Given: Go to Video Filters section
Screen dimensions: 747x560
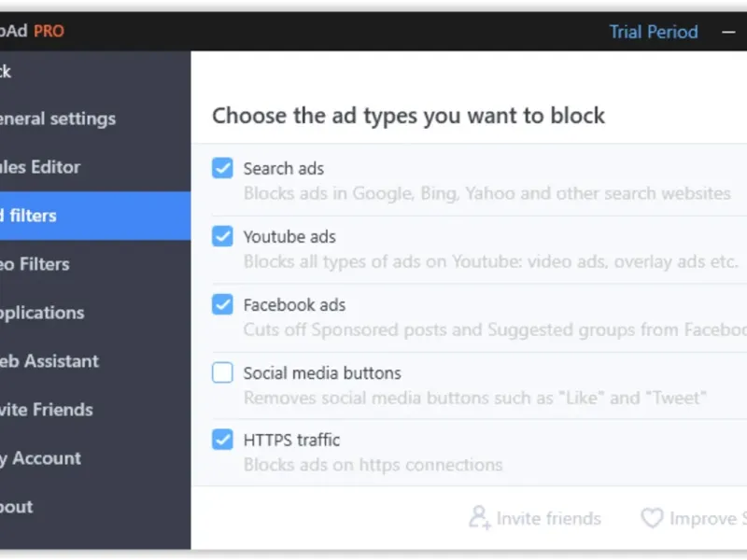Looking at the screenshot, I should [x=35, y=264].
